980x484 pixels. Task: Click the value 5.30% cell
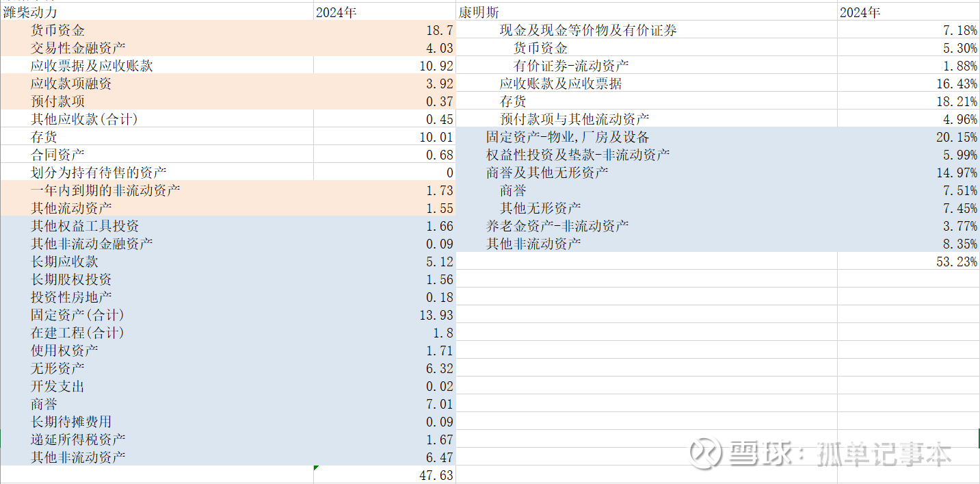(908, 48)
